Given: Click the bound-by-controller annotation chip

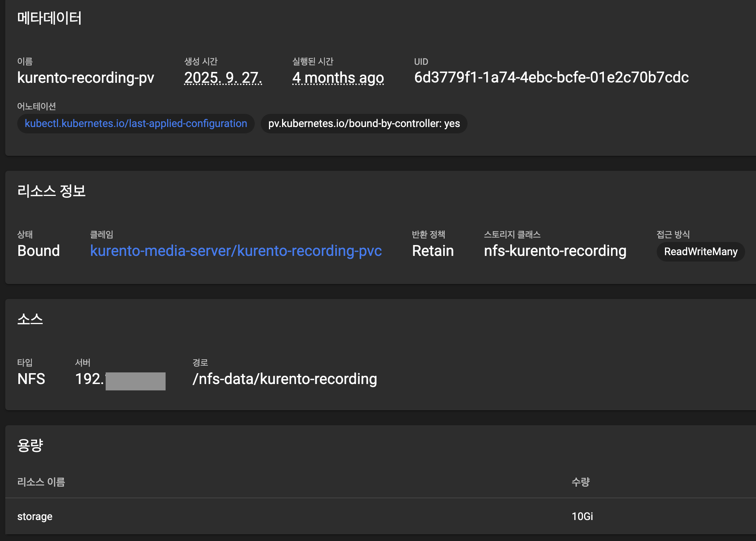Looking at the screenshot, I should (364, 124).
